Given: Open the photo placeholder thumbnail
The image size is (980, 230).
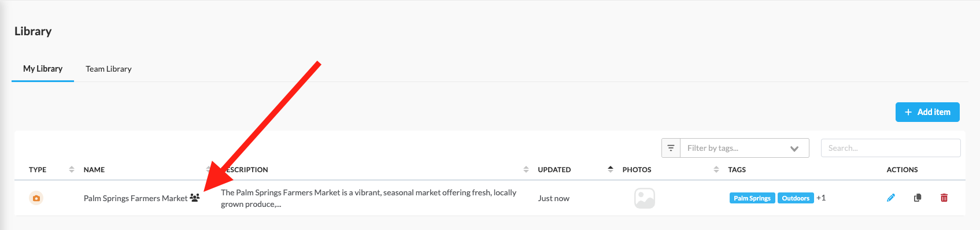Looking at the screenshot, I should (644, 198).
